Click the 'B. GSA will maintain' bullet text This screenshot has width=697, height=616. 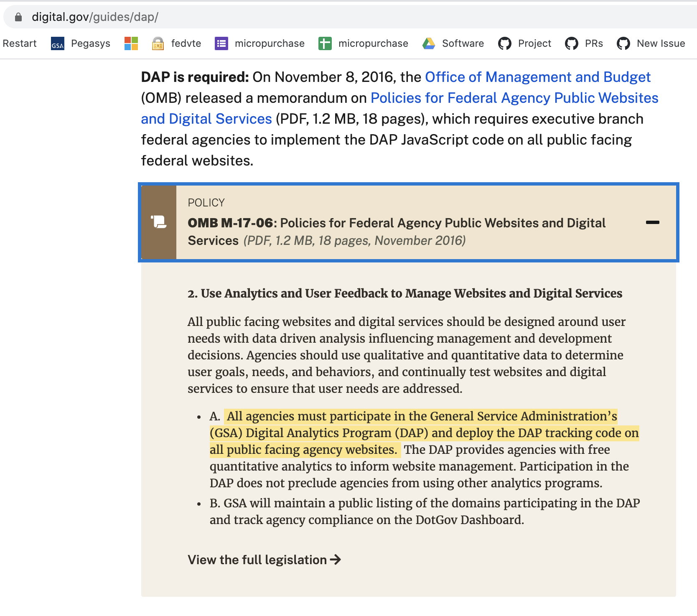pos(425,512)
